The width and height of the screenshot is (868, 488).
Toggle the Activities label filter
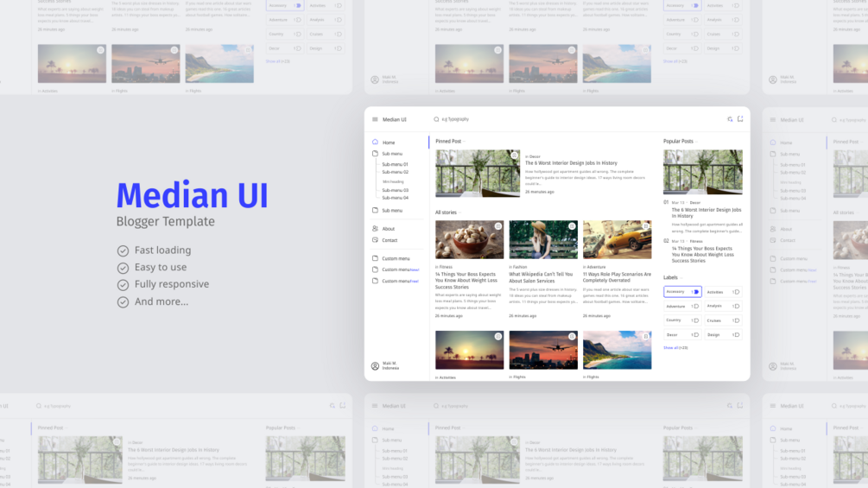tap(723, 292)
